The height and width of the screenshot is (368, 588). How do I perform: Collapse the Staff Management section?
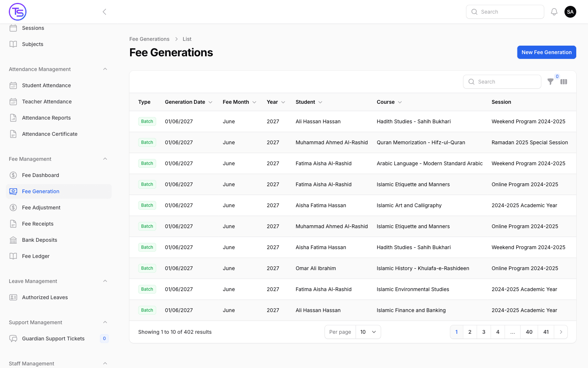pos(105,364)
